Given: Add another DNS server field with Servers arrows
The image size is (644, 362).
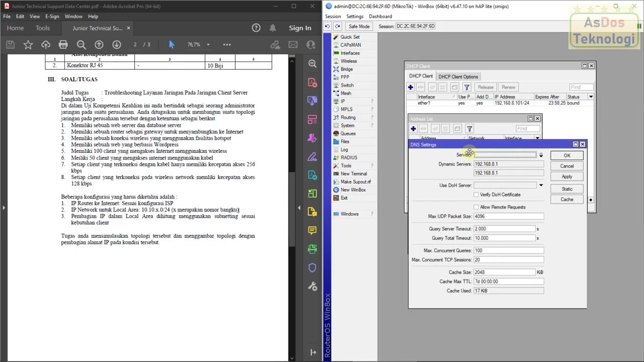Looking at the screenshot, I should tap(541, 155).
